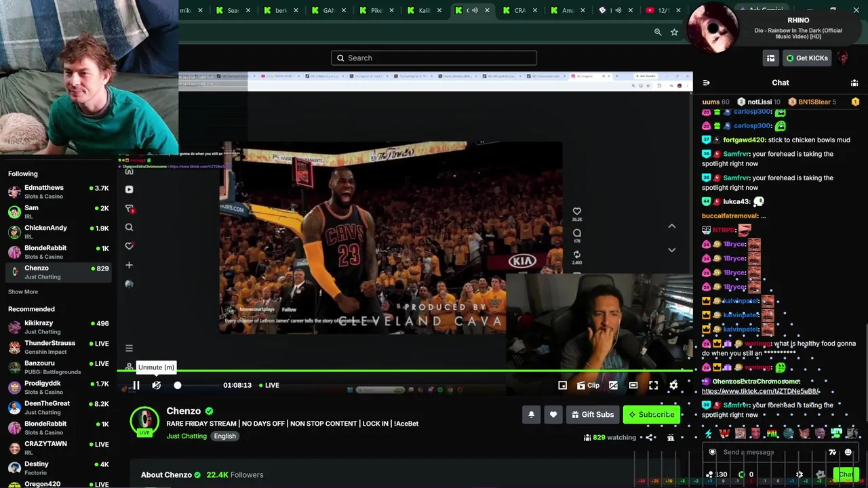Collapse the chat panel
Viewport: 868px width, 488px height.
[x=707, y=83]
